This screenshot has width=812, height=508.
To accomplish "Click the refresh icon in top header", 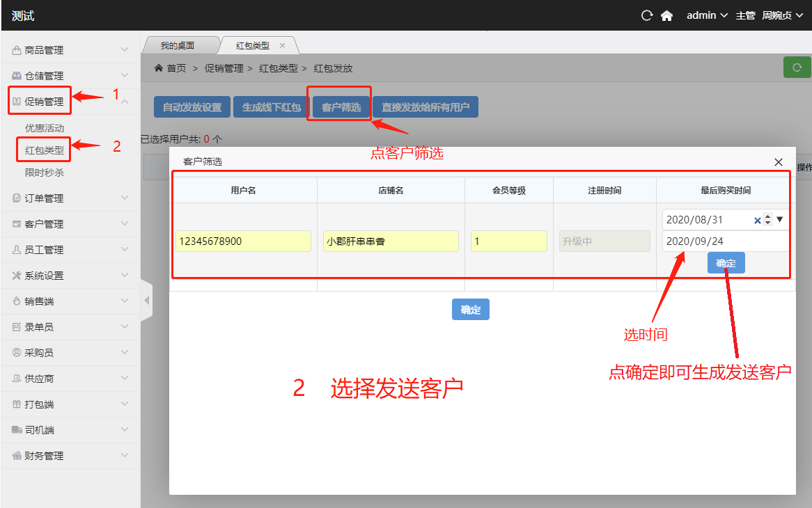I will click(647, 15).
